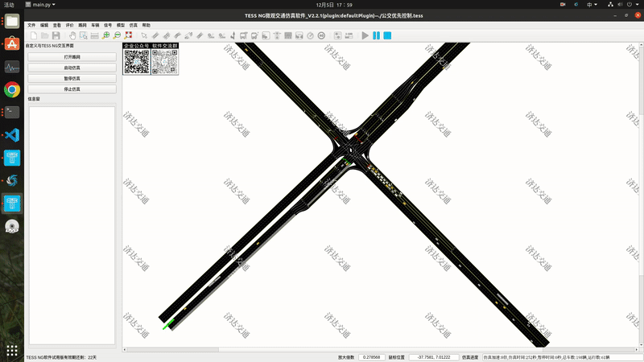Click the horizontal scrollbar under the map
The height and width of the screenshot is (362, 644).
(380, 350)
